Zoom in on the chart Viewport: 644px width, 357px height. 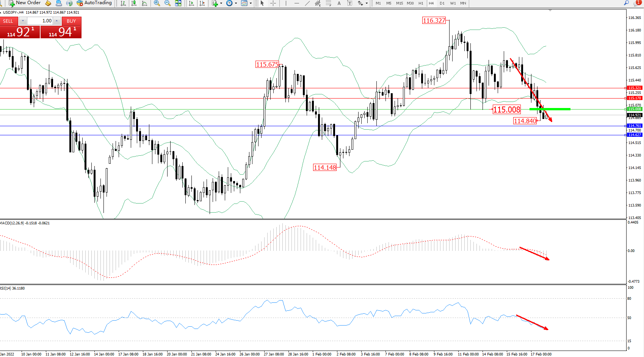pyautogui.click(x=157, y=3)
